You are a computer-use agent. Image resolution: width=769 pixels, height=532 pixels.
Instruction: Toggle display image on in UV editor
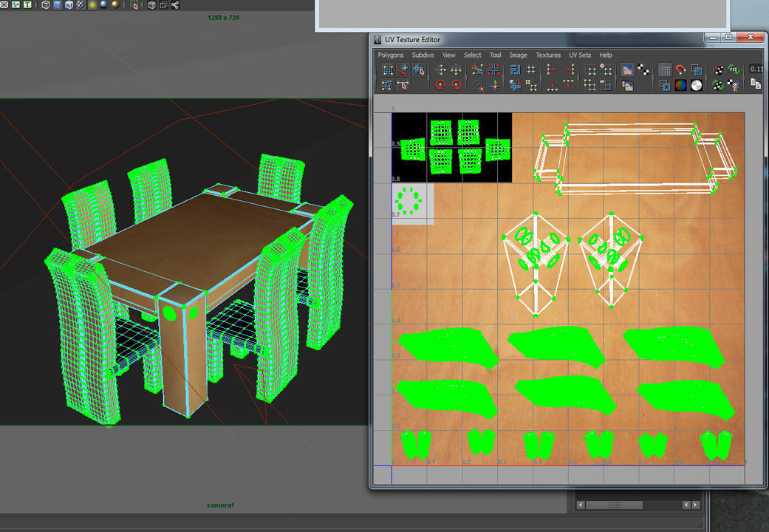627,69
